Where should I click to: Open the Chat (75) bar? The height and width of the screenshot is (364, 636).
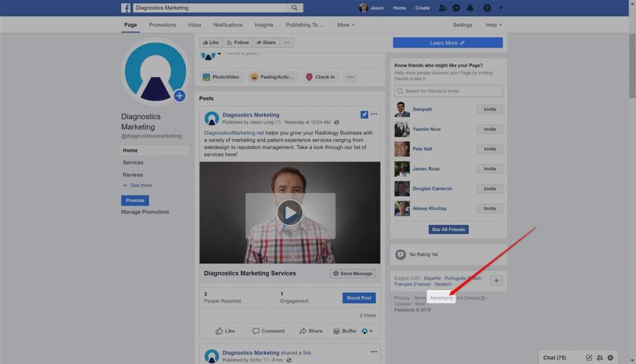[x=555, y=358]
